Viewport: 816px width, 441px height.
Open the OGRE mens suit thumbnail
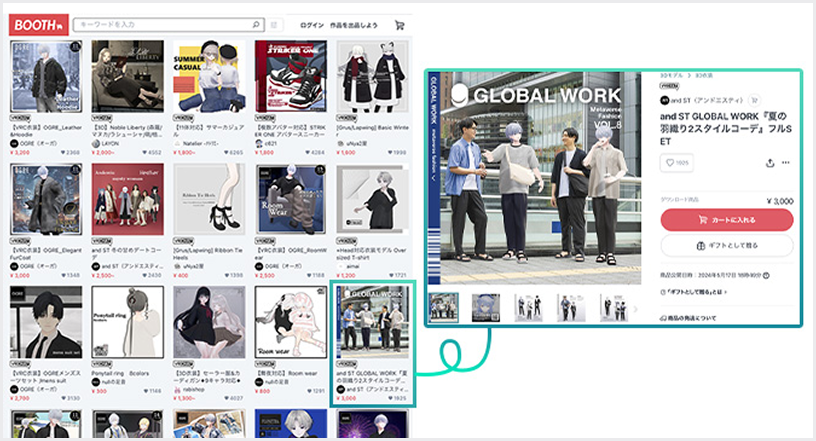pyautogui.click(x=46, y=322)
